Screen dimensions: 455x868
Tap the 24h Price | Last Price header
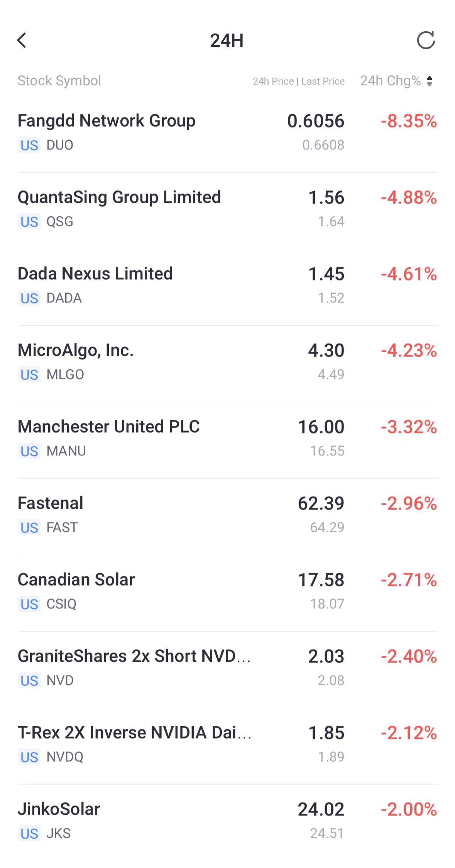click(298, 81)
